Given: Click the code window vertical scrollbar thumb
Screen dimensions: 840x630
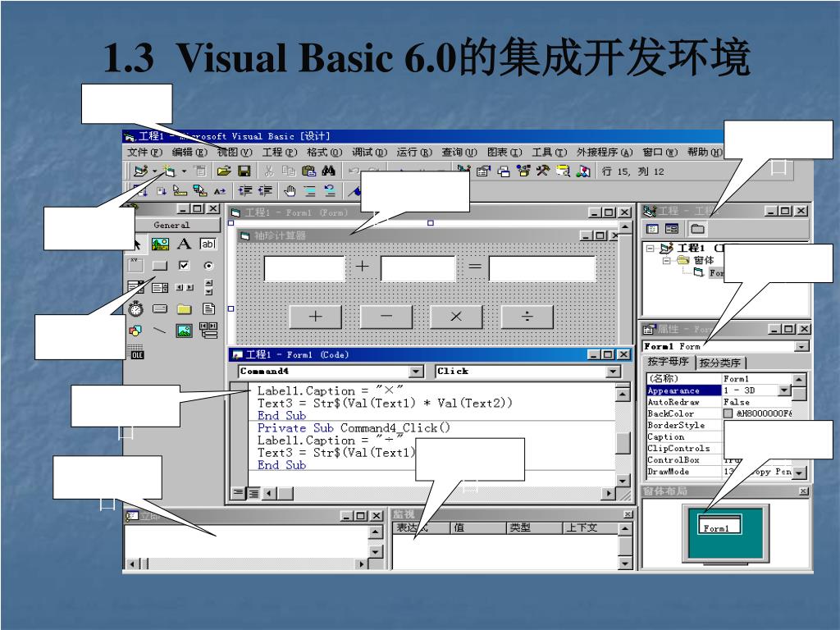Looking at the screenshot, I should (623, 444).
